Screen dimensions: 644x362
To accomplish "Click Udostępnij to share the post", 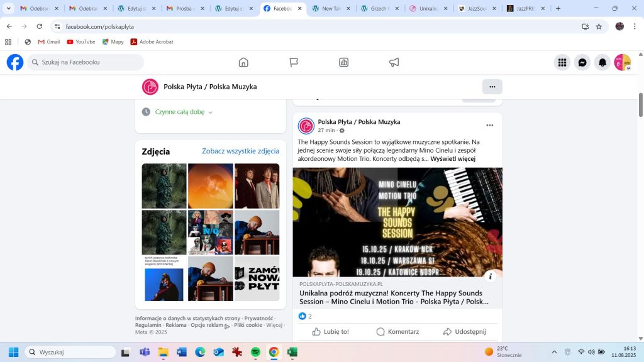I will click(x=465, y=331).
